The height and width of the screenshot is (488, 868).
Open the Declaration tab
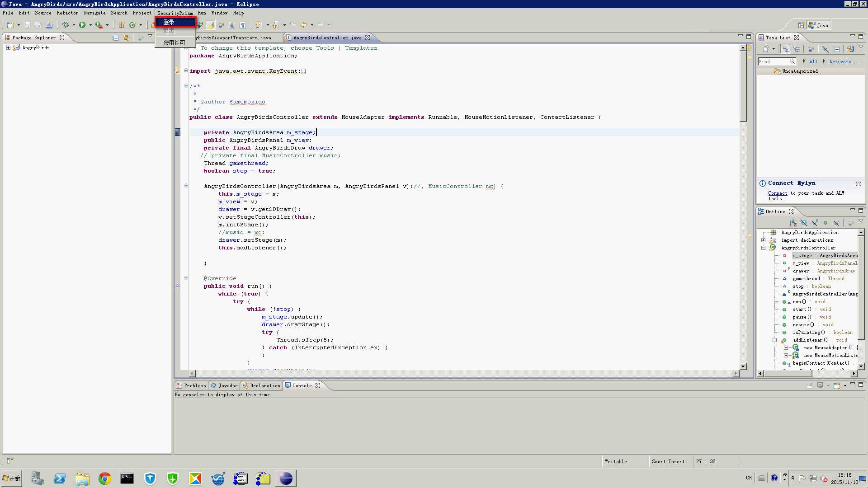261,385
